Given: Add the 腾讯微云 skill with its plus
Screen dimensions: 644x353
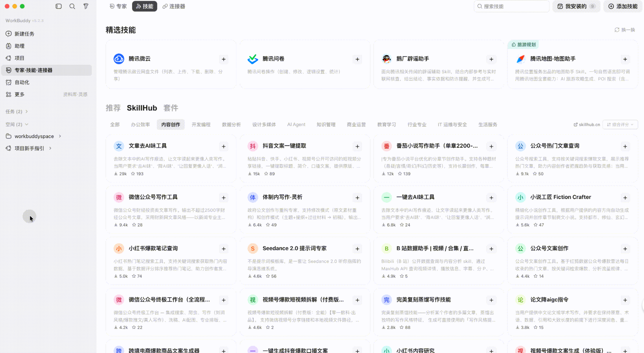Looking at the screenshot, I should pos(224,59).
